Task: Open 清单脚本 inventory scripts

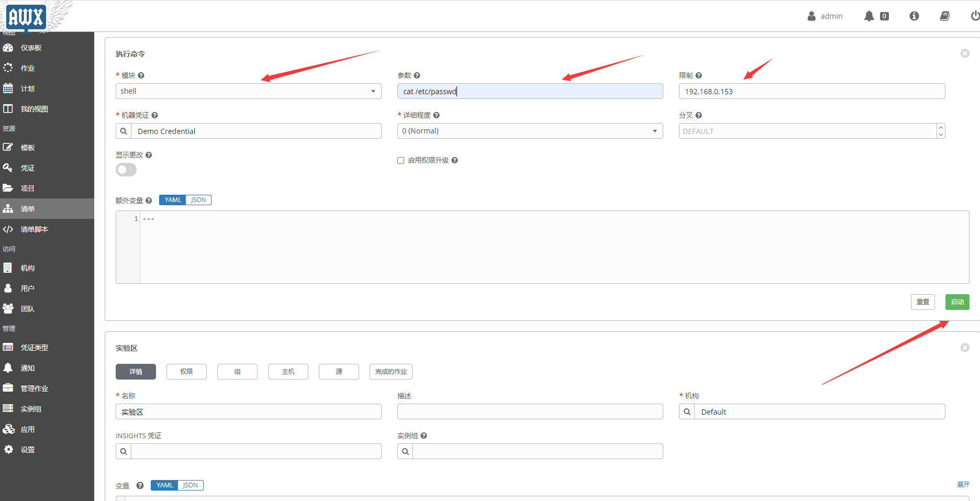Action: click(x=34, y=229)
